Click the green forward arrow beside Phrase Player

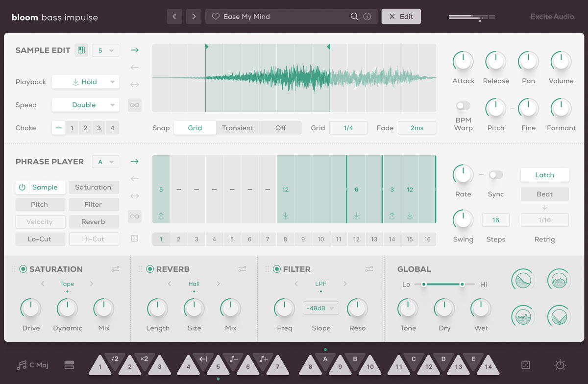coord(134,161)
